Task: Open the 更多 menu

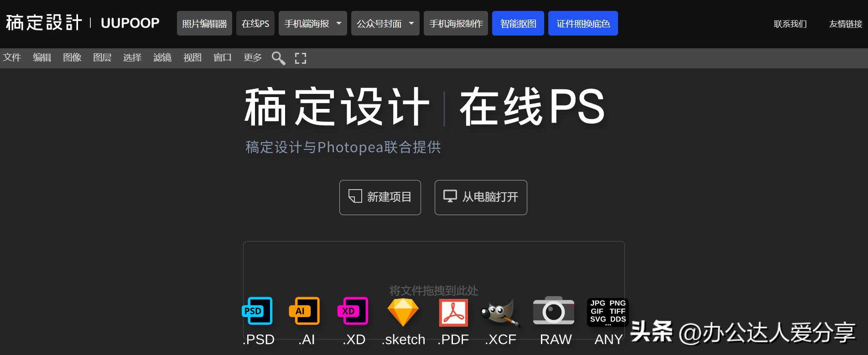Action: [x=253, y=57]
